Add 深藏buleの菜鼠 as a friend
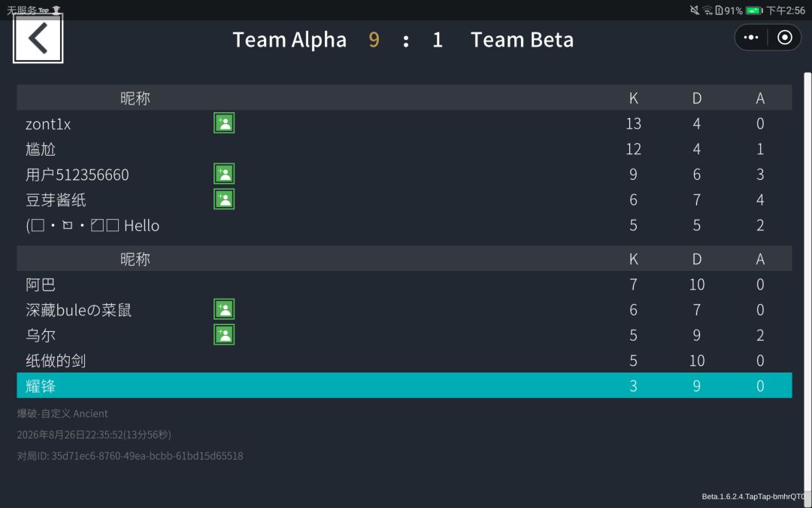Image resolution: width=812 pixels, height=508 pixels. pos(224,309)
